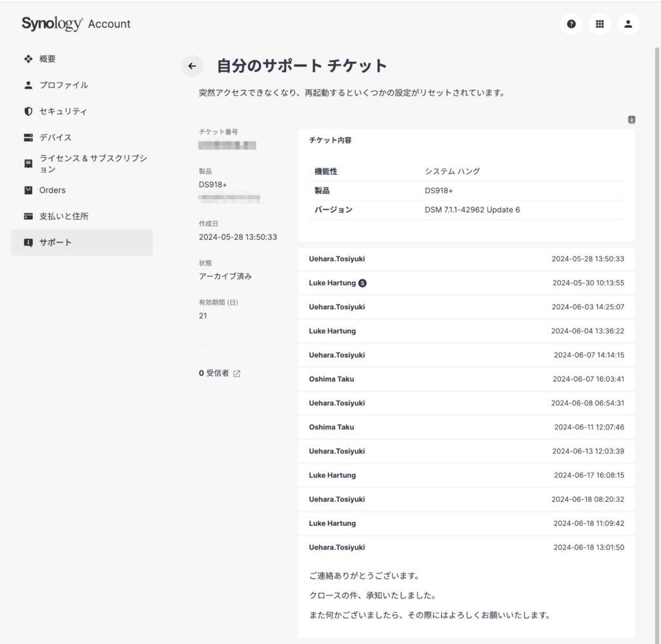Click the ご連絡ありがとうございます message line

click(x=364, y=576)
